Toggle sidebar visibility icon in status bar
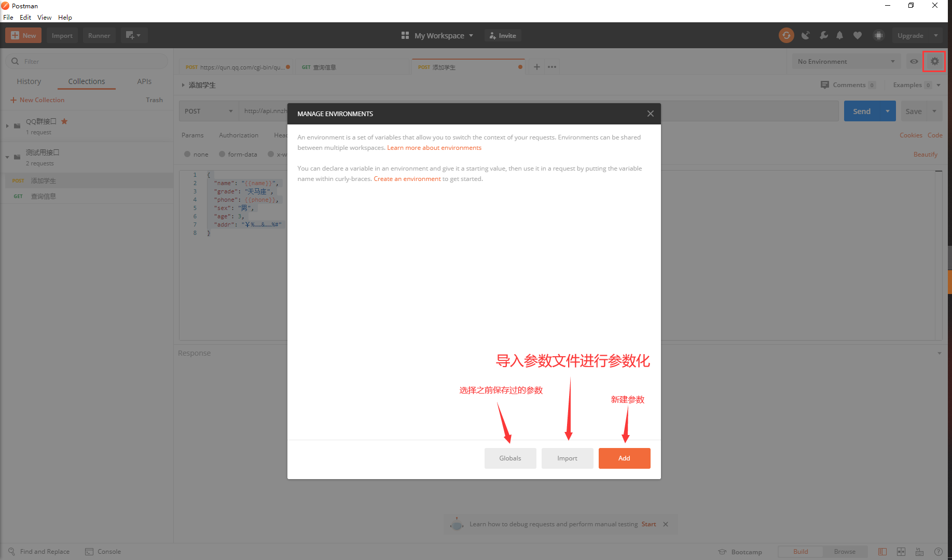Screen dimensions: 952x560 [882, 552]
